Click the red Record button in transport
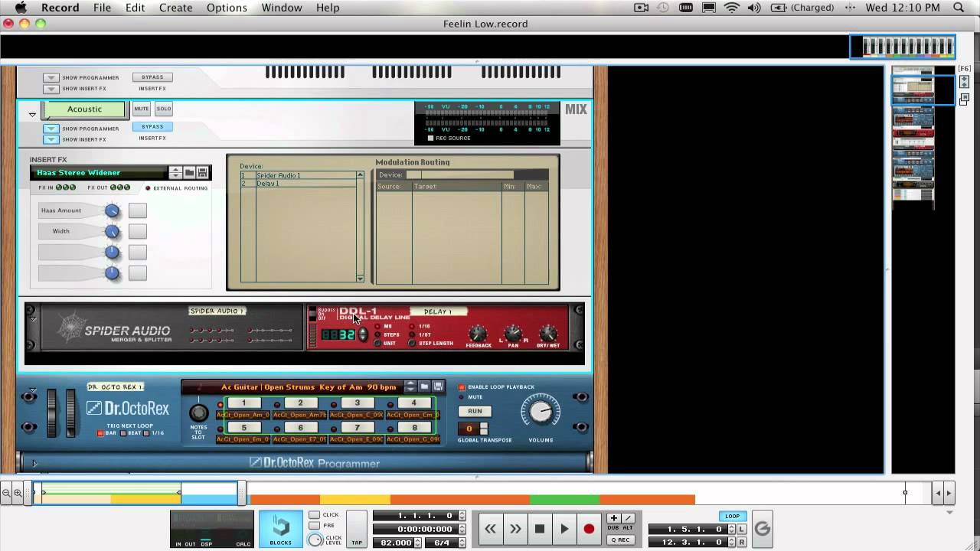The width and height of the screenshot is (980, 551). click(x=589, y=529)
